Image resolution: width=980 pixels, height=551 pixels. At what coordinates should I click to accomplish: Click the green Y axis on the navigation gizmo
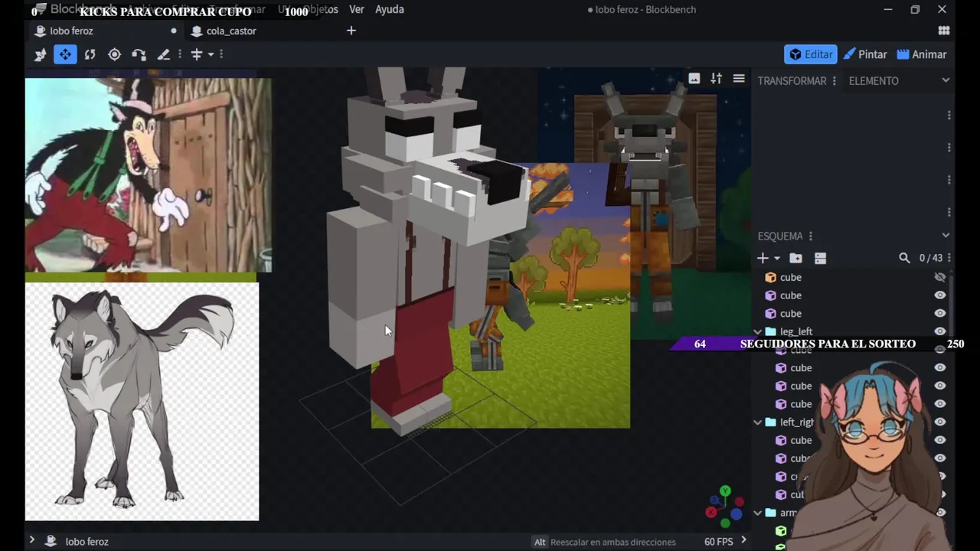[725, 491]
